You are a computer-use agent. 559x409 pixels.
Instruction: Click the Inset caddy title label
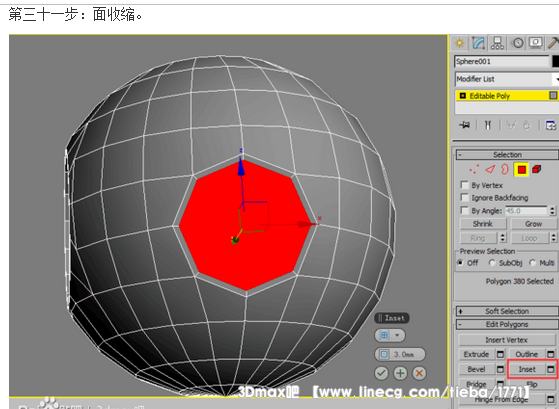click(392, 318)
